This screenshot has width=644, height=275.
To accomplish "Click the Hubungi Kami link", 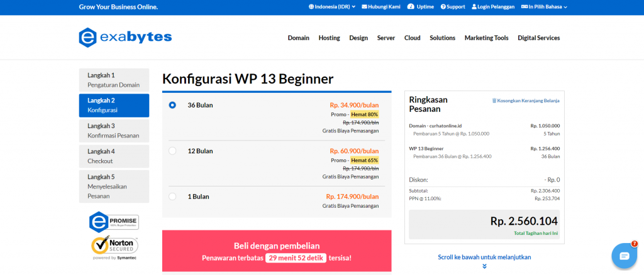I will pyautogui.click(x=380, y=7).
